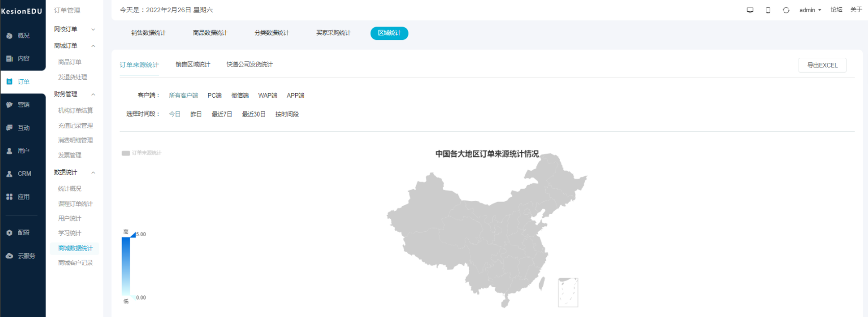868x317 pixels.
Task: Open the 用户 users sidebar icon
Action: point(9,151)
